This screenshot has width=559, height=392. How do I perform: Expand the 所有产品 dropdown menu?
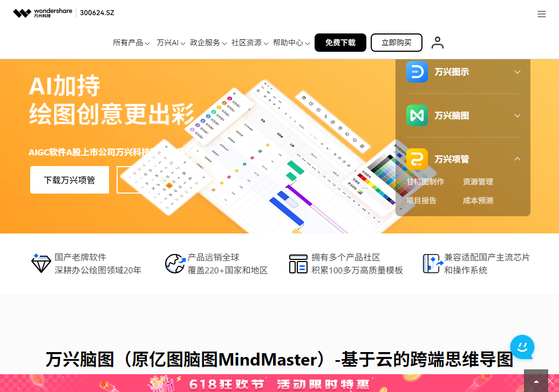point(131,43)
